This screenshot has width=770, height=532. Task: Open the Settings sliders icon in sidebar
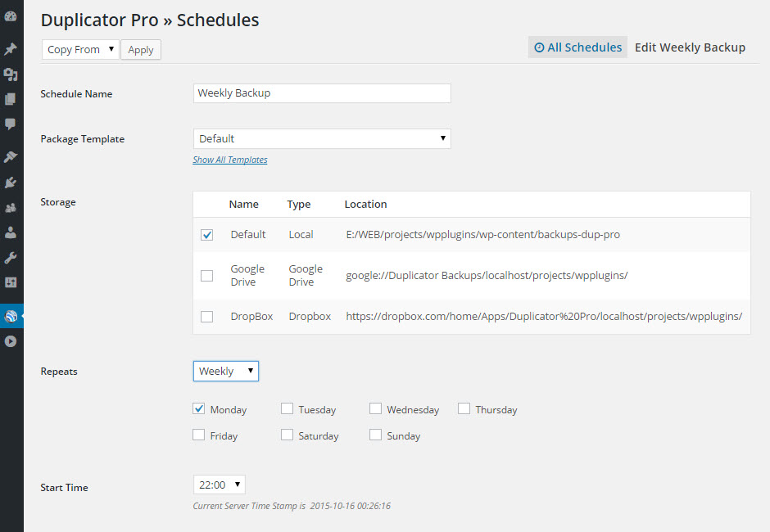(x=11, y=282)
